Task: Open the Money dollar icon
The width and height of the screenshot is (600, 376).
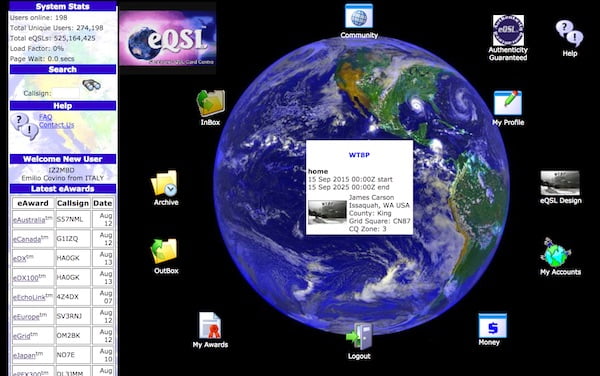Action: tap(492, 326)
